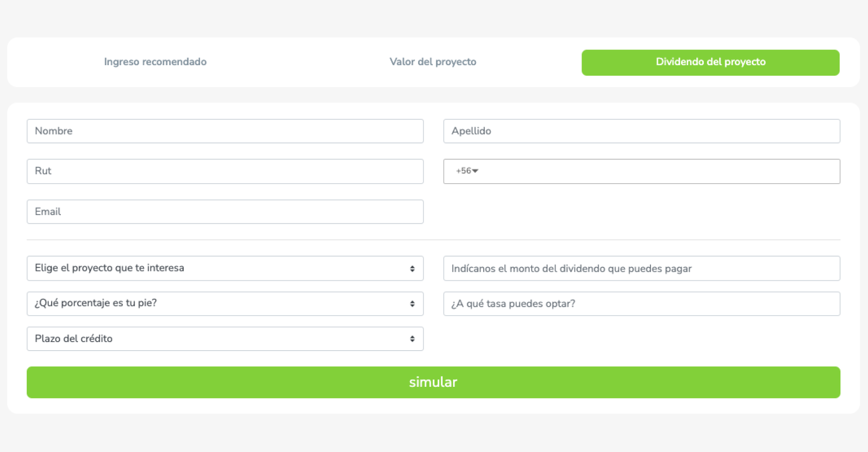
Task: Click the small caret beside +56
Action: point(476,171)
